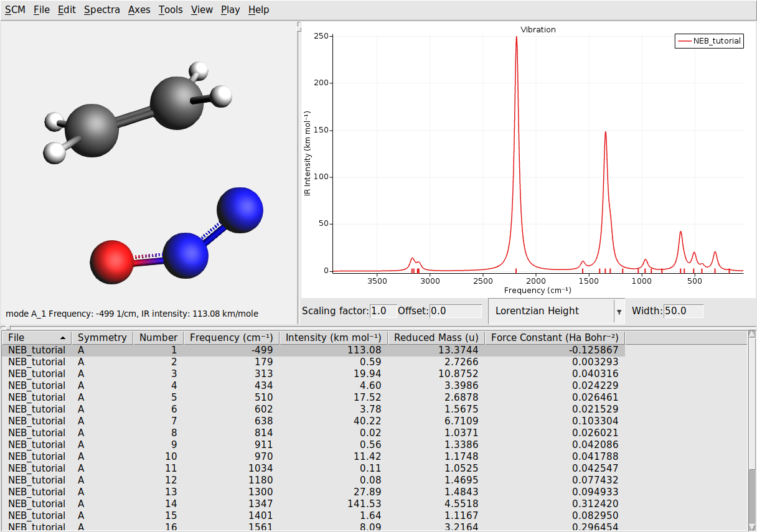Open the File menu

coord(40,9)
